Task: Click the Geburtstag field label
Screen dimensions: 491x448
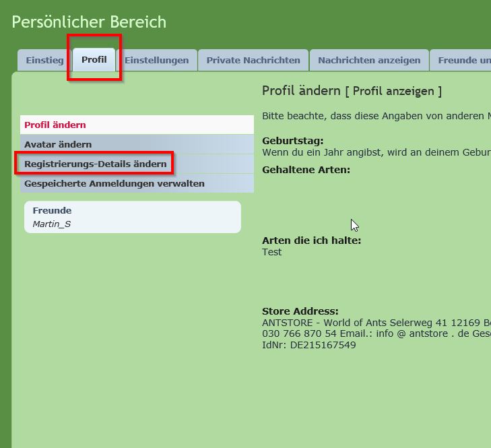Action: 292,141
